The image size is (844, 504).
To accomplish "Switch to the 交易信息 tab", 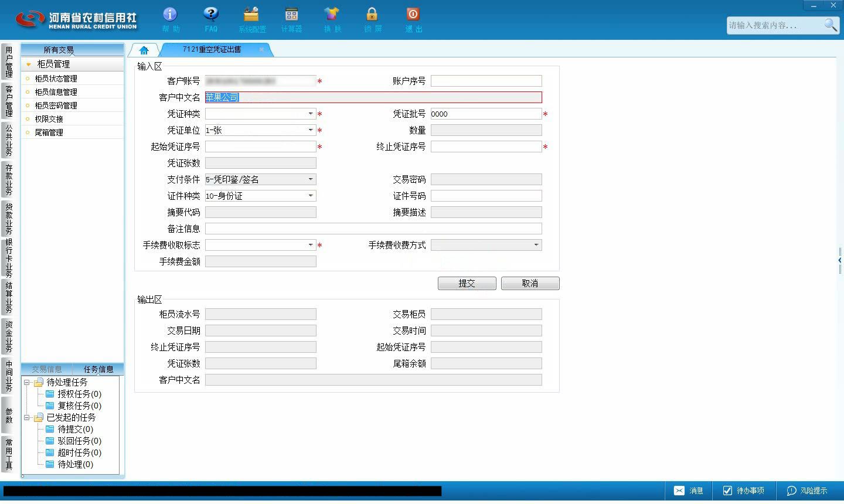I will (47, 369).
